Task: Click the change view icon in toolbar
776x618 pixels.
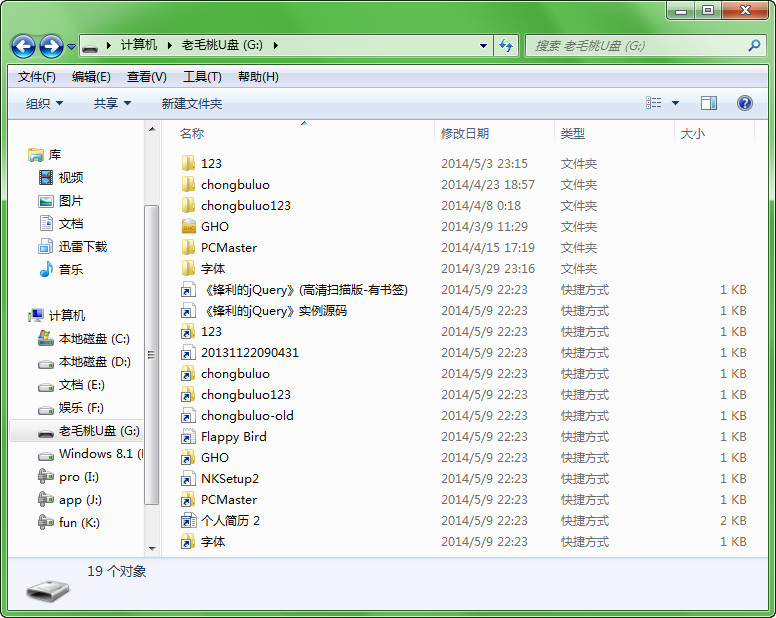Action: click(x=654, y=103)
